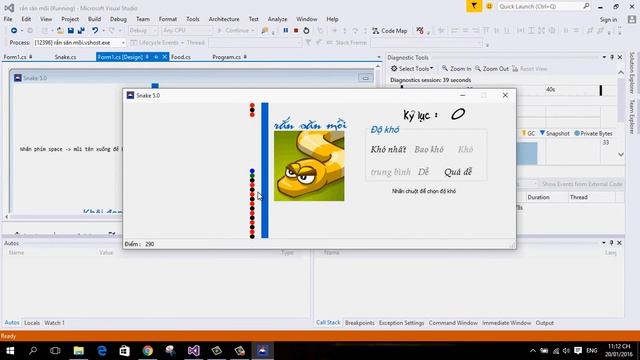Viewport: 640px width, 360px height.
Task: Switch to the Breakpoints tab
Action: pos(360,323)
